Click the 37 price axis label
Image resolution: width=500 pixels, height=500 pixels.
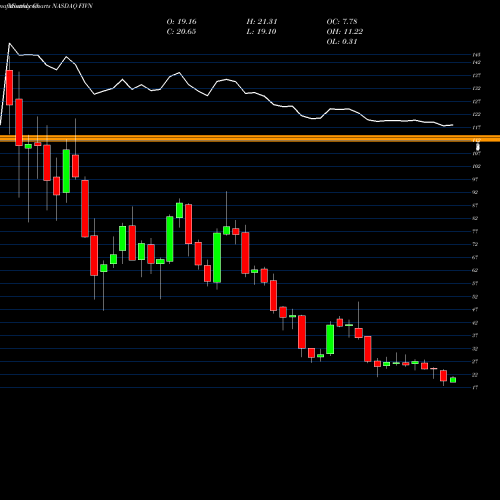[x=475, y=336]
